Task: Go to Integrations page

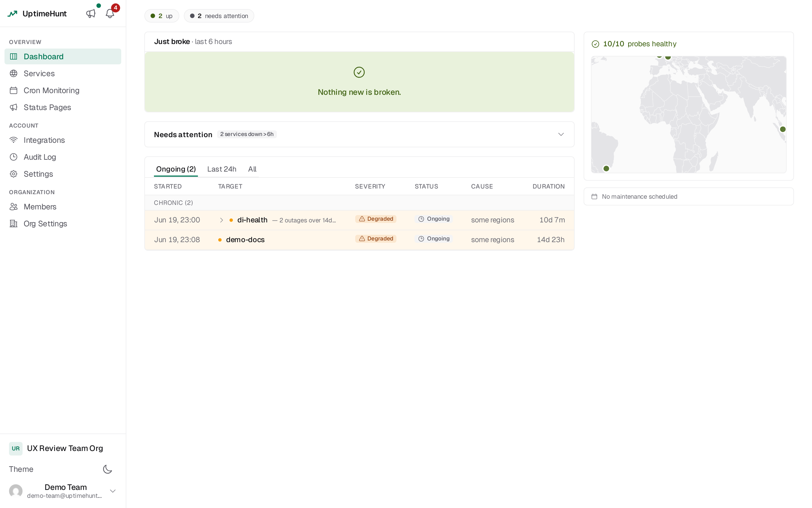Action: coord(63,140)
